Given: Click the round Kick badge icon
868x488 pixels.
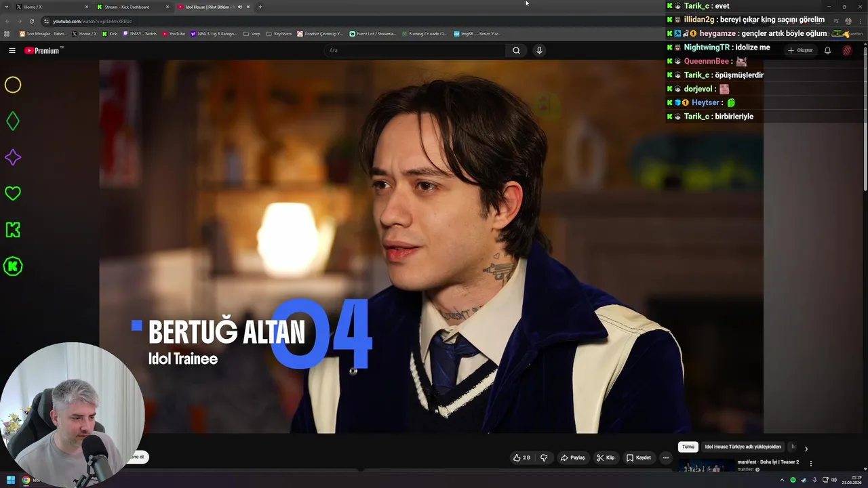Looking at the screenshot, I should point(13,266).
